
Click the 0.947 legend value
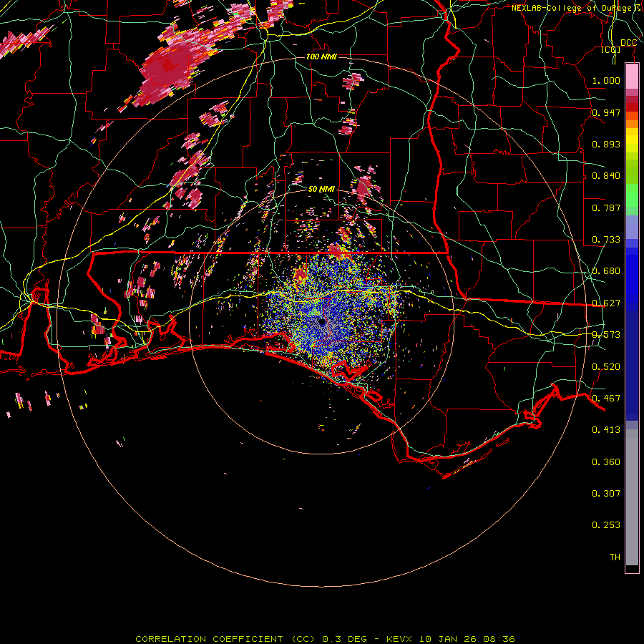click(606, 112)
